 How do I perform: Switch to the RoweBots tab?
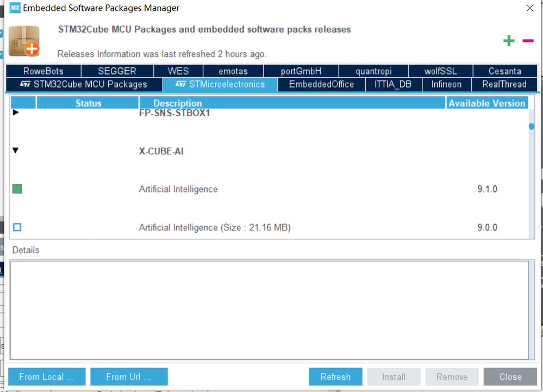(x=43, y=71)
